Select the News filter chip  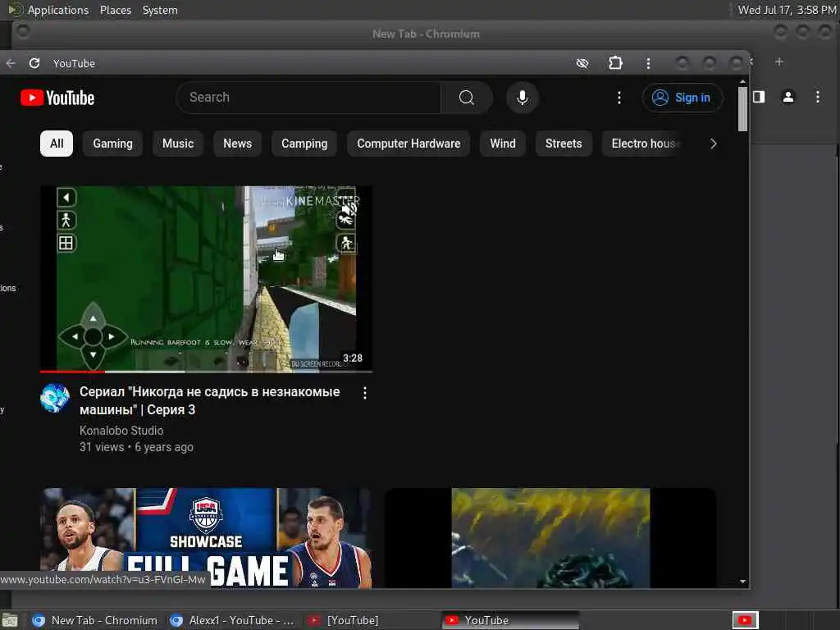click(x=237, y=144)
